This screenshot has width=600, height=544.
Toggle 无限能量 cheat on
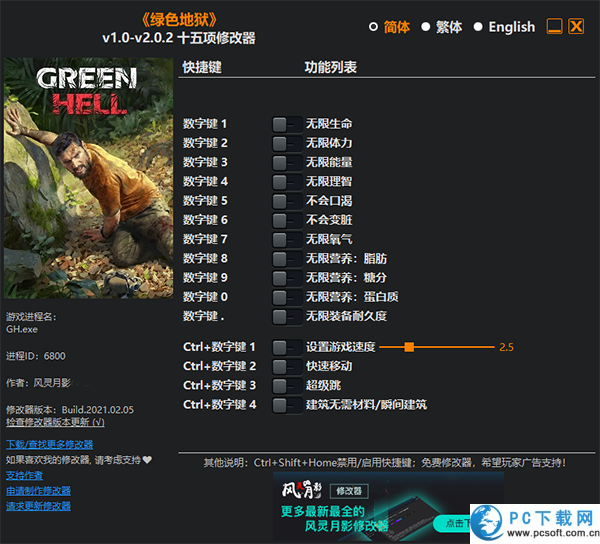click(x=286, y=162)
